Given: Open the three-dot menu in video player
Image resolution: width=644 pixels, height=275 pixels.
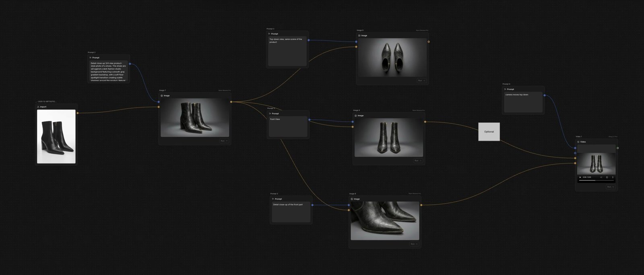Looking at the screenshot, I should pos(613,177).
